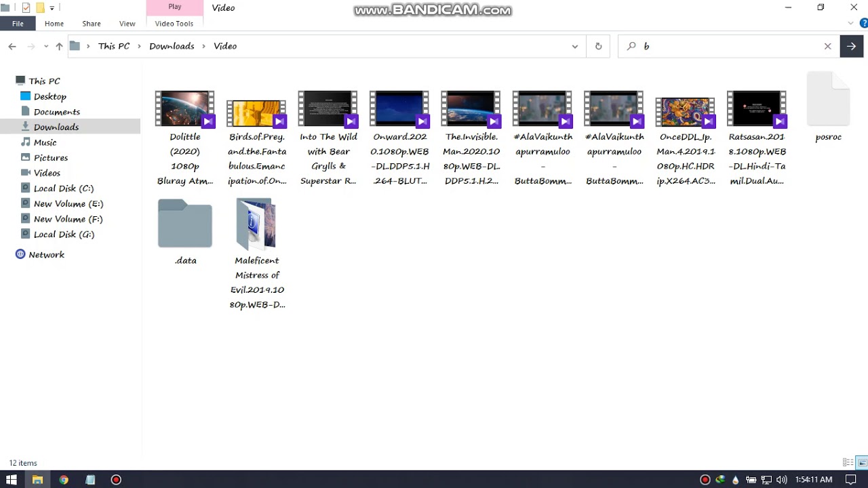Click File Explorer on the taskbar
The width and height of the screenshot is (868, 488).
(37, 480)
